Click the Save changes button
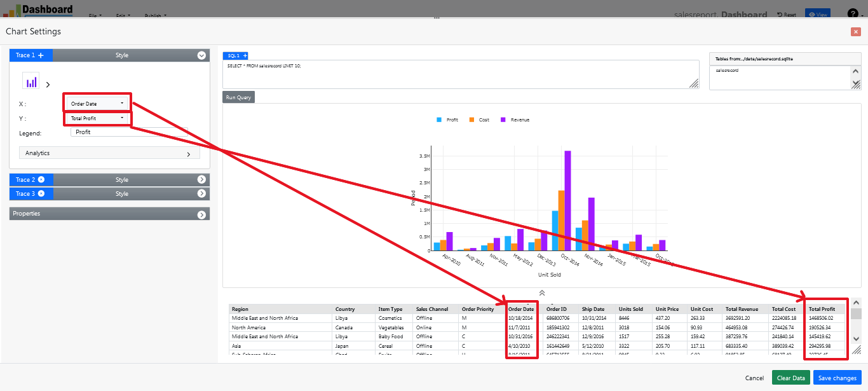The width and height of the screenshot is (868, 391). coord(837,378)
